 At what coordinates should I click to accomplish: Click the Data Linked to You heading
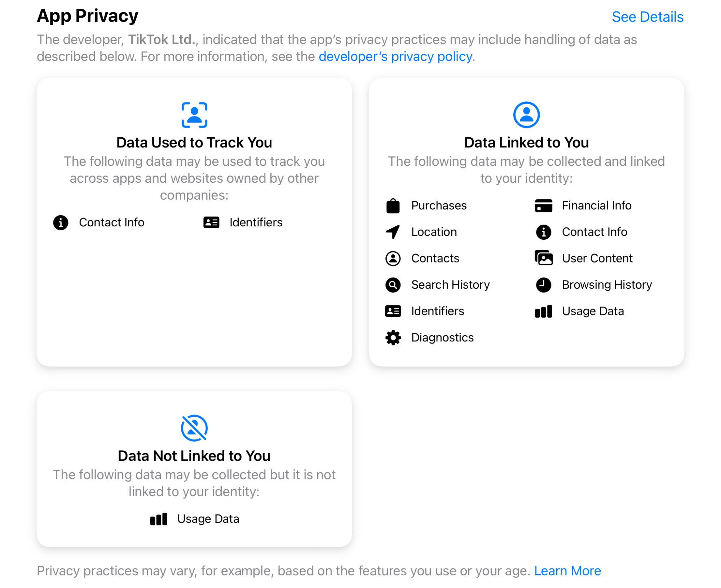click(x=526, y=143)
